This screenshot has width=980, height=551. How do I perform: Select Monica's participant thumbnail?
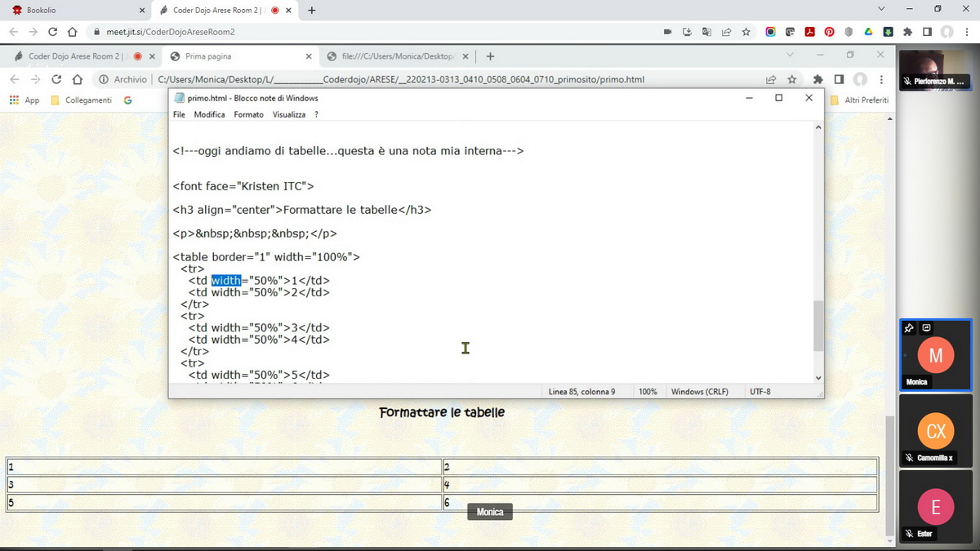[x=935, y=354]
